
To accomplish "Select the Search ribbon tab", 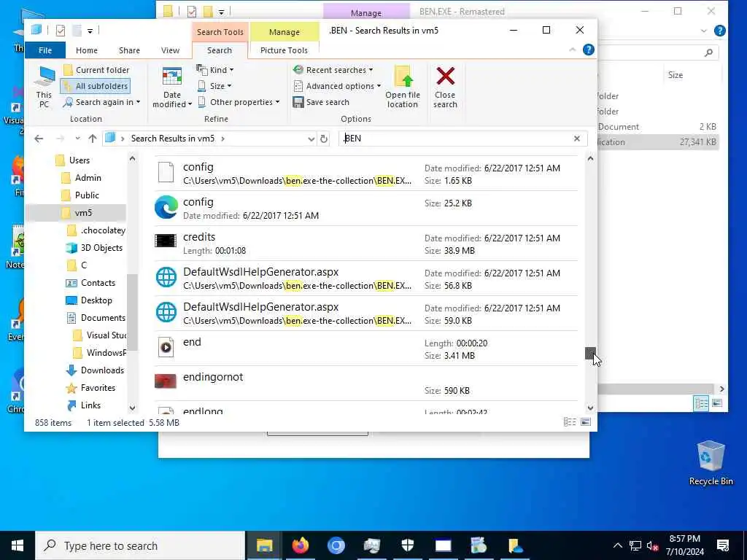I will pyautogui.click(x=220, y=50).
